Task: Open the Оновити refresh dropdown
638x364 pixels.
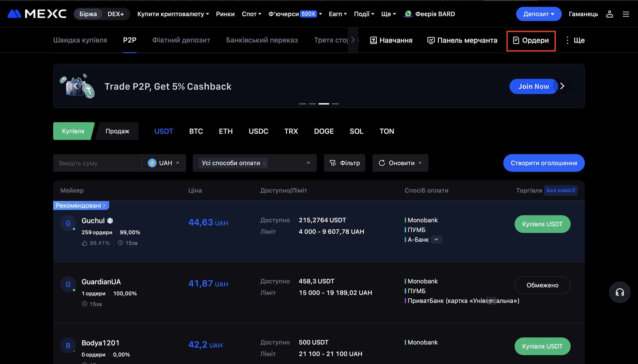Action: (420, 163)
